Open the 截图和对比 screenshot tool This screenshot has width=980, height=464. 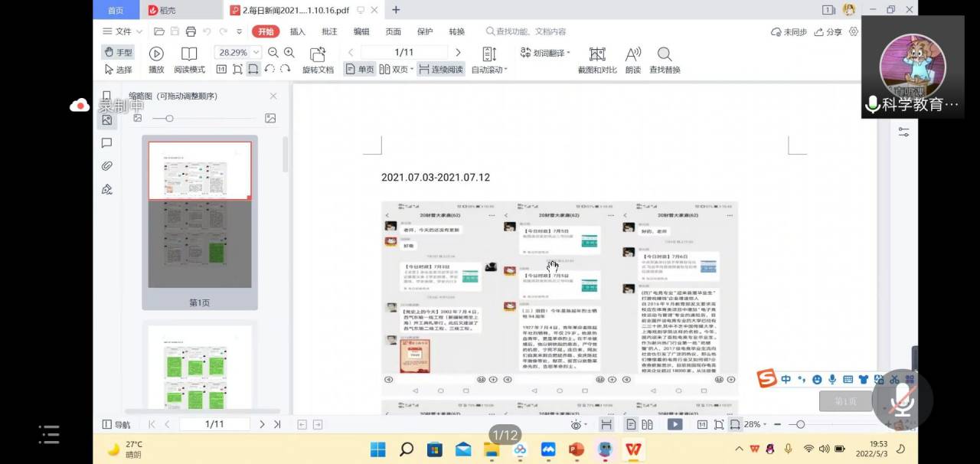coord(597,54)
